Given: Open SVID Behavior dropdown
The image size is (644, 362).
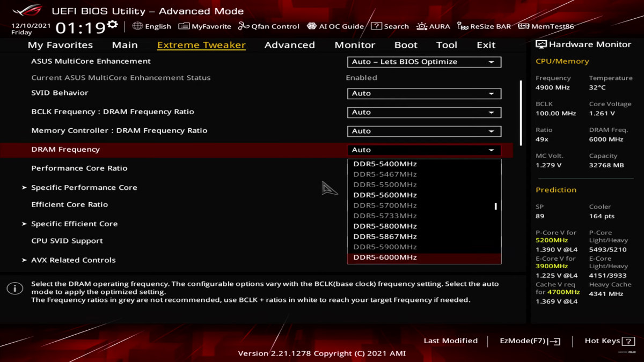Looking at the screenshot, I should [x=424, y=93].
